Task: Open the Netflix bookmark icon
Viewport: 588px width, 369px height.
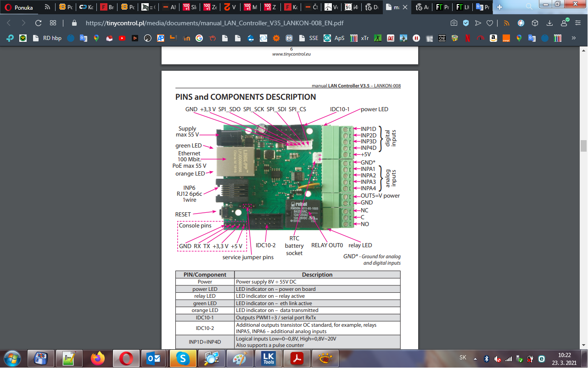Action: (467, 39)
